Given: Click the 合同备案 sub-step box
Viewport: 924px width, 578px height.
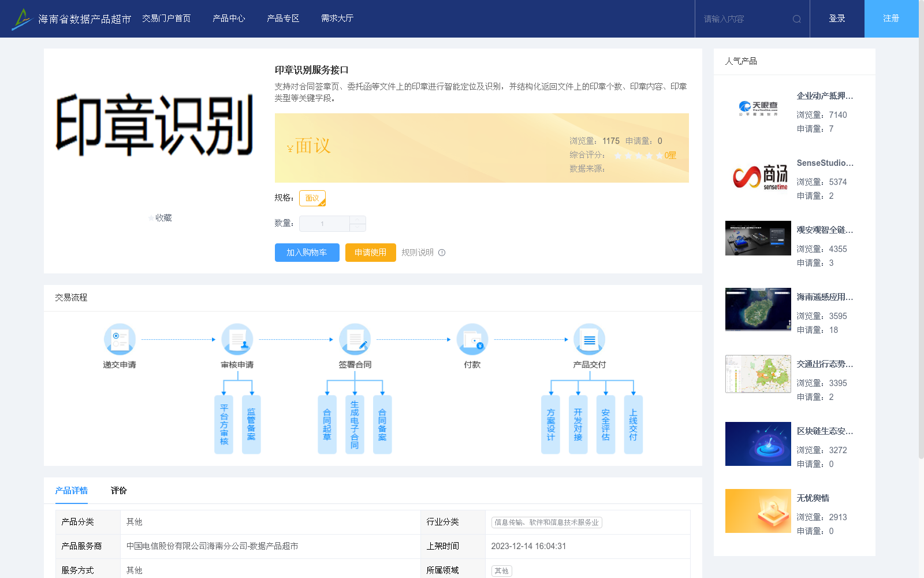Looking at the screenshot, I should point(382,425).
